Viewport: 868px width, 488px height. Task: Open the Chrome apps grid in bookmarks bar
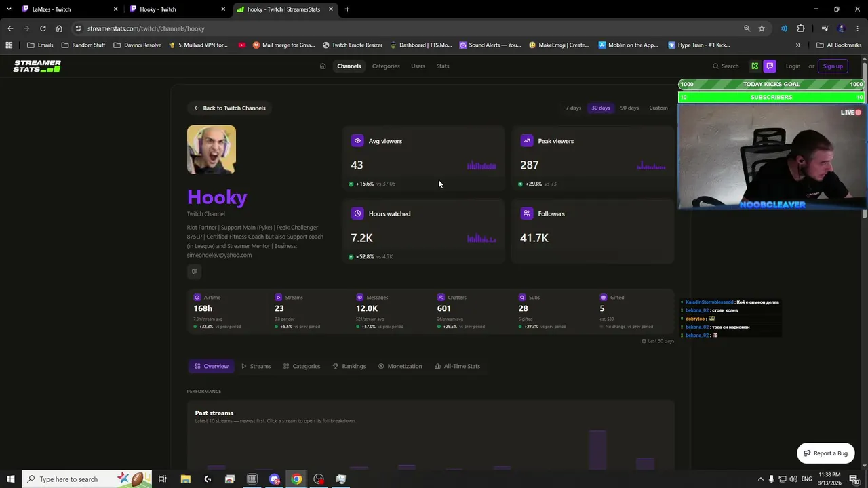coord(9,45)
